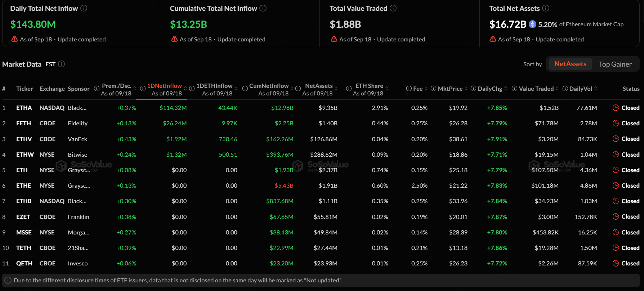
Task: Click the -$5.43B CumNetInflow value
Action: [x=283, y=185]
